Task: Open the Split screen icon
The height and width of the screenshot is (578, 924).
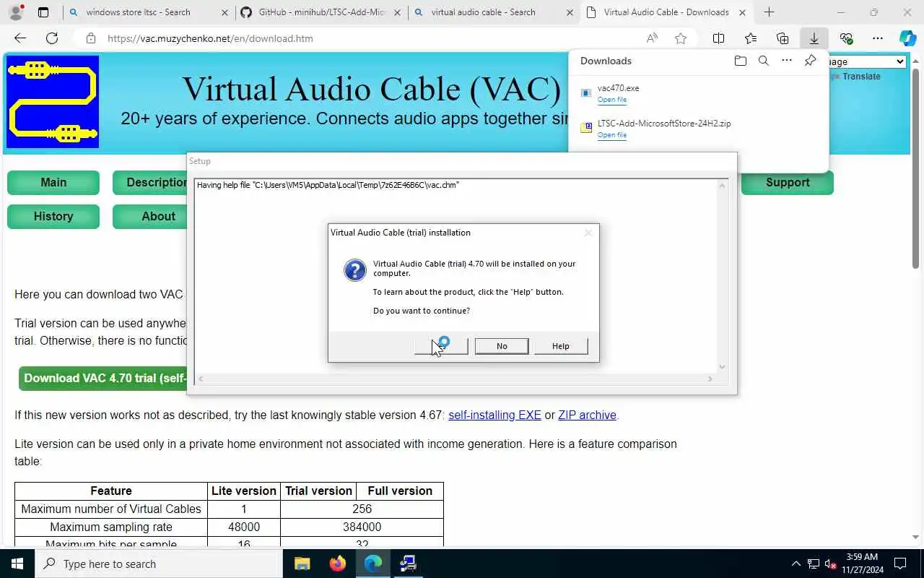Action: point(718,38)
